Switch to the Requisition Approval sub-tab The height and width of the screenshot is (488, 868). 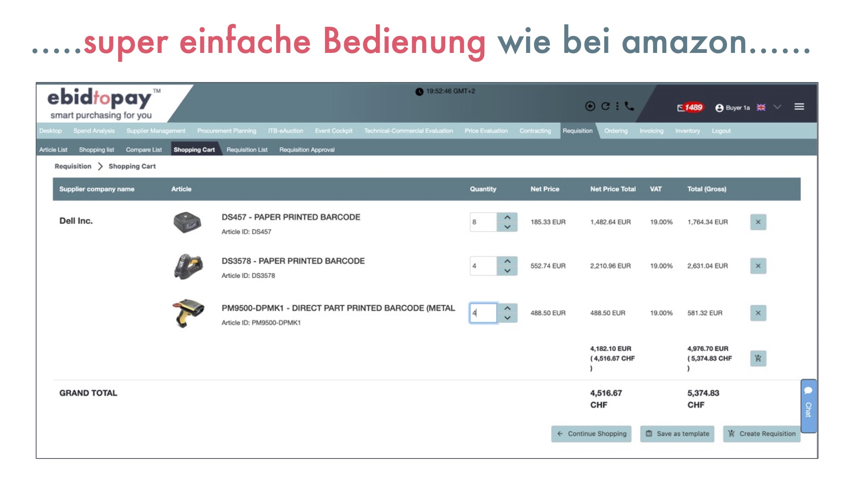pyautogui.click(x=307, y=150)
